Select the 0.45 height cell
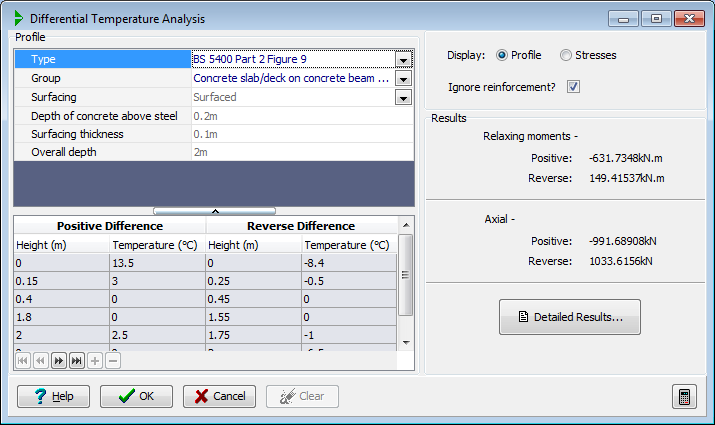The height and width of the screenshot is (425, 715). pos(254,299)
